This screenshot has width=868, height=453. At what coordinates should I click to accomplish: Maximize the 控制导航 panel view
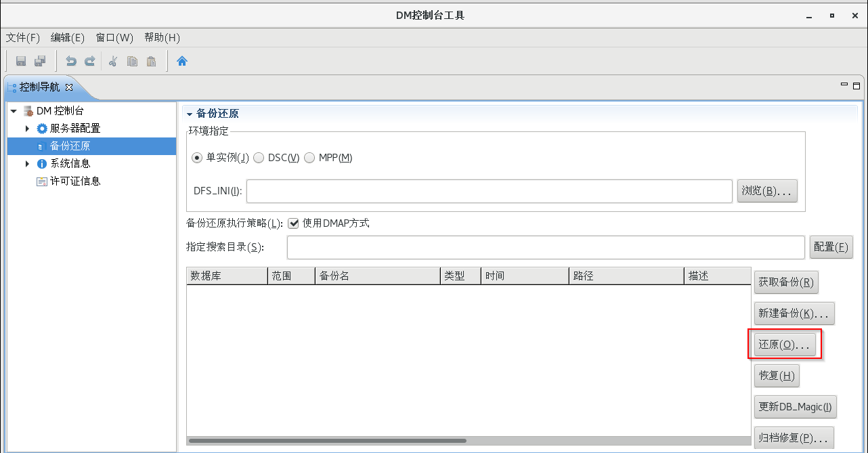(856, 85)
